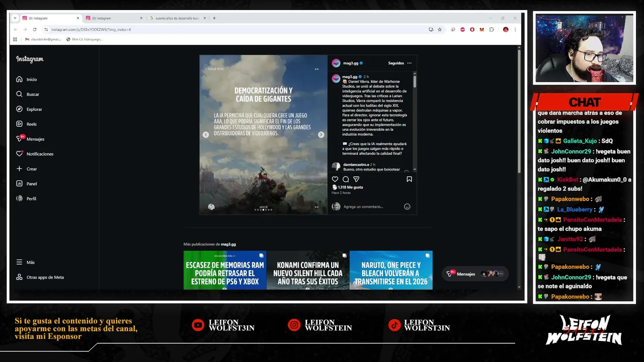Save the post with bookmark icon

click(409, 179)
